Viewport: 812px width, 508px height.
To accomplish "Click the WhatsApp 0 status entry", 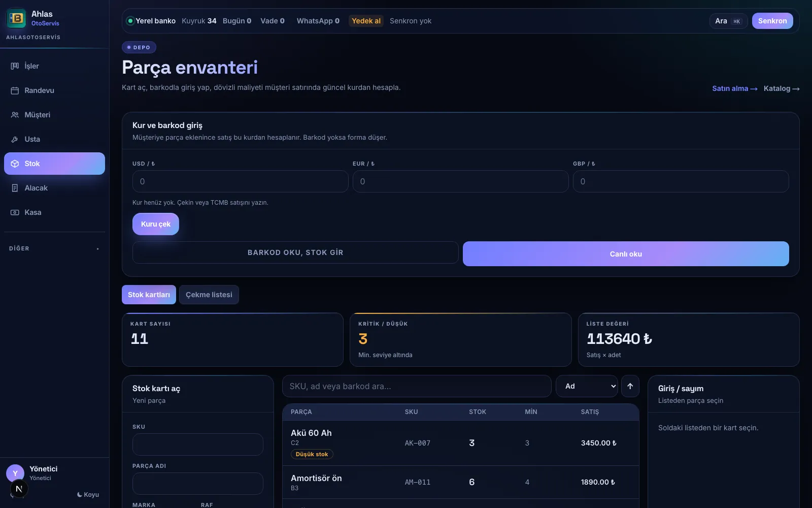I will point(318,21).
